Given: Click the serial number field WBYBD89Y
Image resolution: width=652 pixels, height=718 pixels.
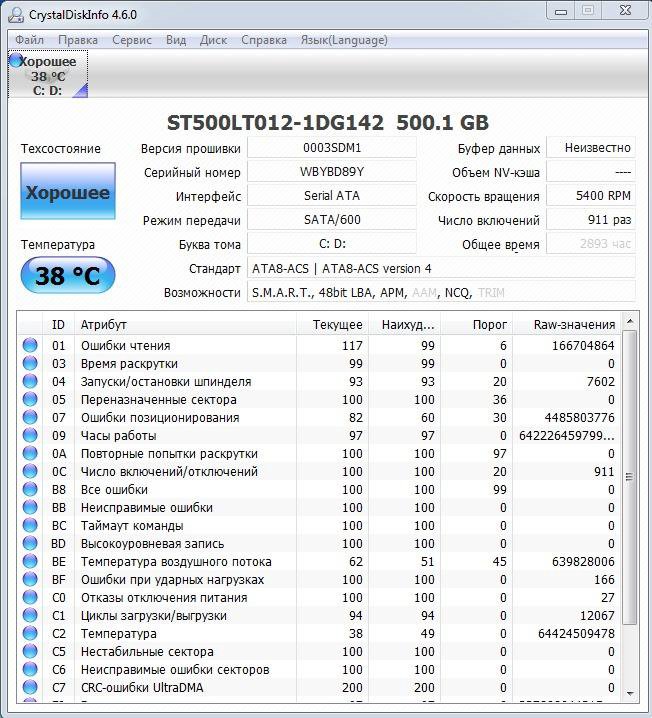Looking at the screenshot, I should coord(331,172).
